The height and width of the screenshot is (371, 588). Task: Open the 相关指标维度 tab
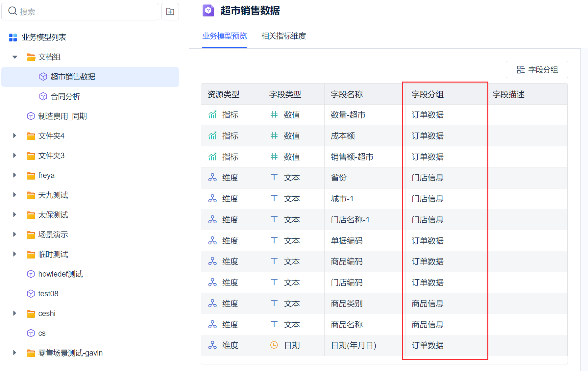pyautogui.click(x=283, y=36)
